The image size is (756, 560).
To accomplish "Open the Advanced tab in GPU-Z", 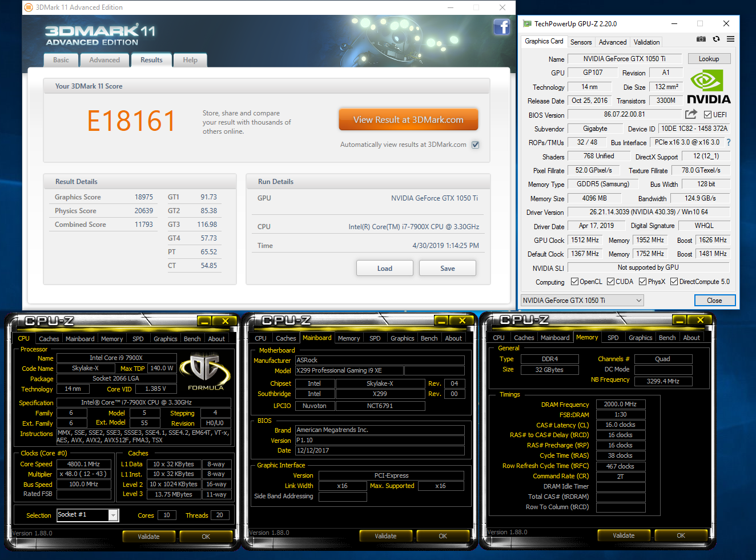I will tap(613, 42).
